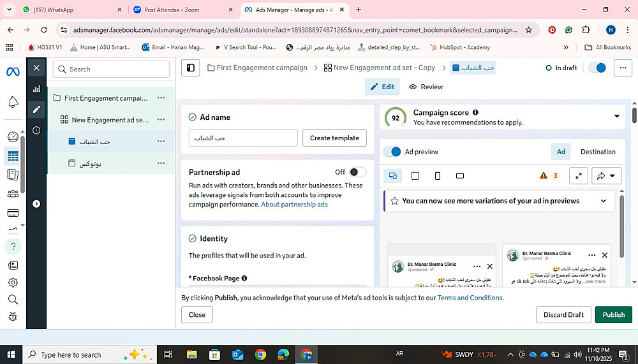Switch to Edit tab
This screenshot has height=364, width=638.
382,87
